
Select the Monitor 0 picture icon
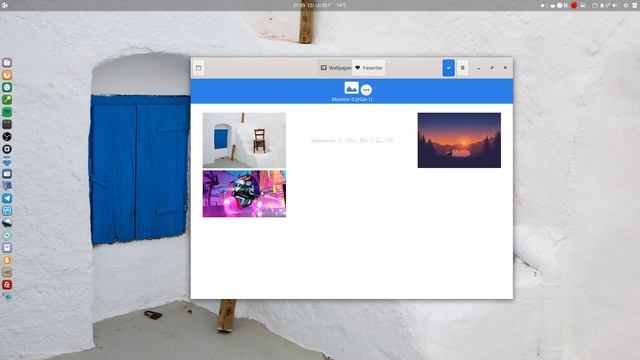point(351,88)
